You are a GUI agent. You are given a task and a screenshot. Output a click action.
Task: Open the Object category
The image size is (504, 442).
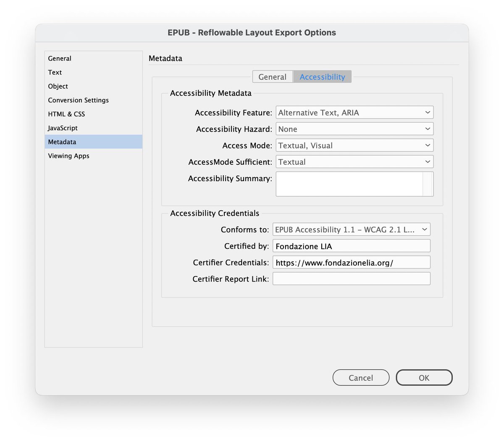[x=93, y=86]
